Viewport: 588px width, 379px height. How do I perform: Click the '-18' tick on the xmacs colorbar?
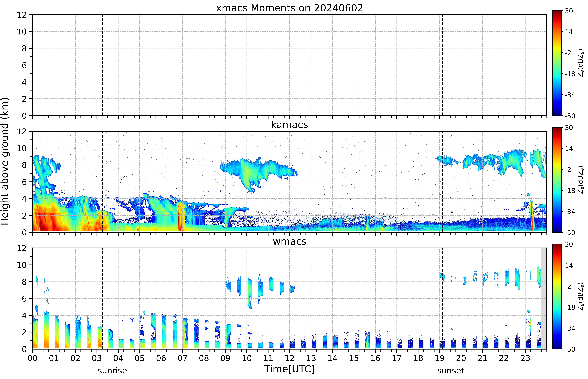(570, 74)
